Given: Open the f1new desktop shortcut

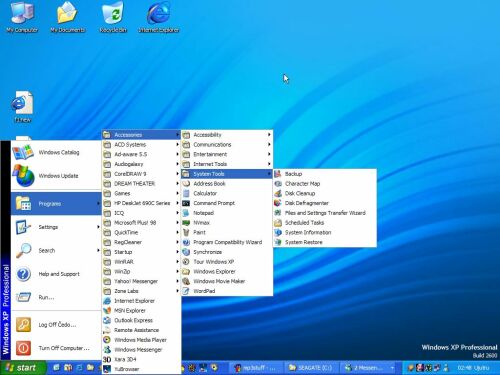Looking at the screenshot, I should (x=23, y=107).
